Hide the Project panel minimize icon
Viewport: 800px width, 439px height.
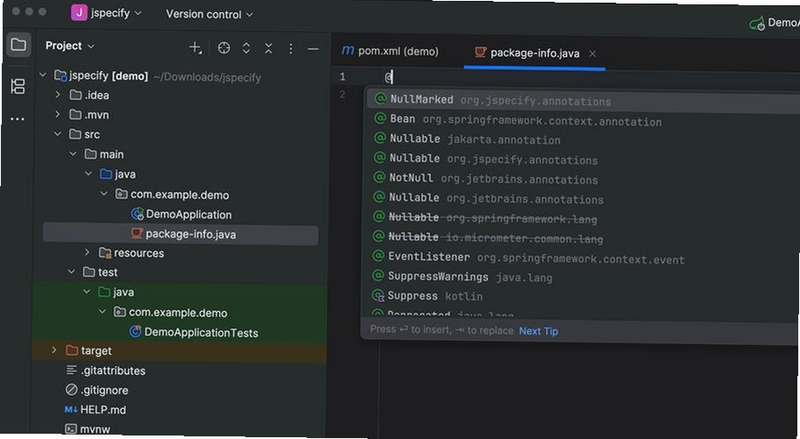coord(313,50)
